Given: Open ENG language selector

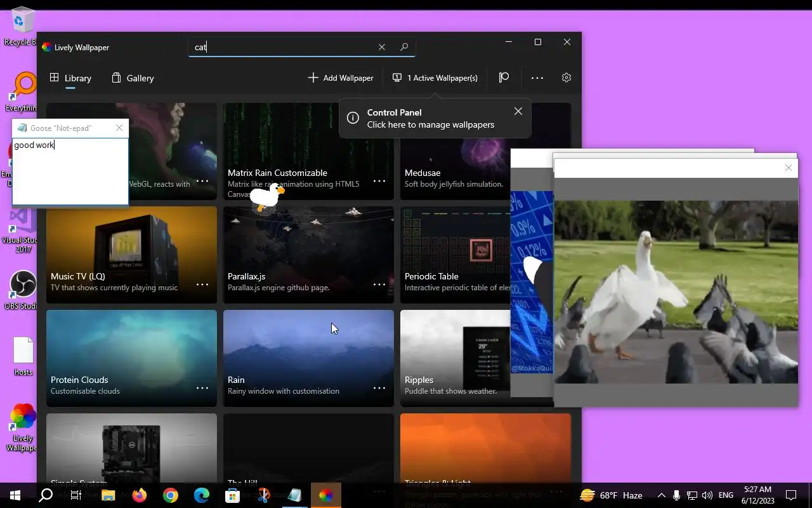Looking at the screenshot, I should [x=726, y=495].
